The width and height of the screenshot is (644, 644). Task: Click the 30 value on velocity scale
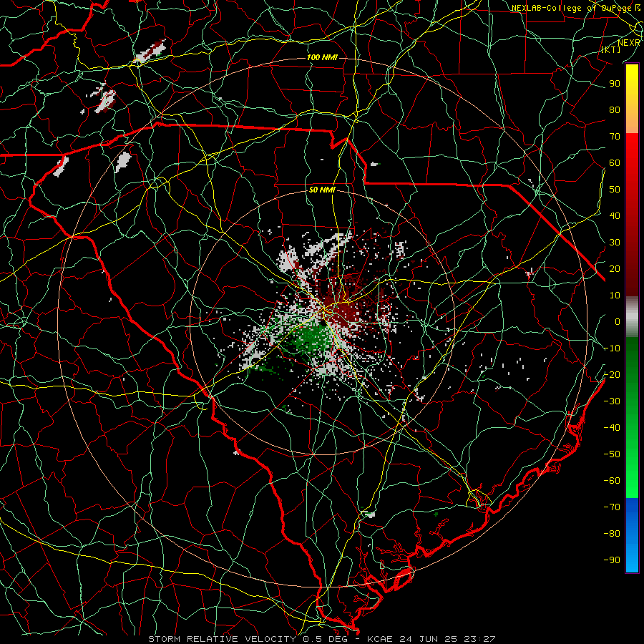coord(615,243)
